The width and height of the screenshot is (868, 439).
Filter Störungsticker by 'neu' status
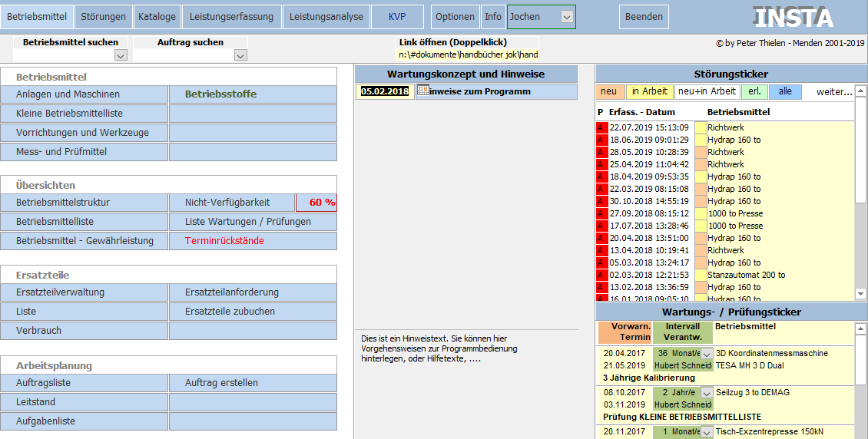point(609,92)
